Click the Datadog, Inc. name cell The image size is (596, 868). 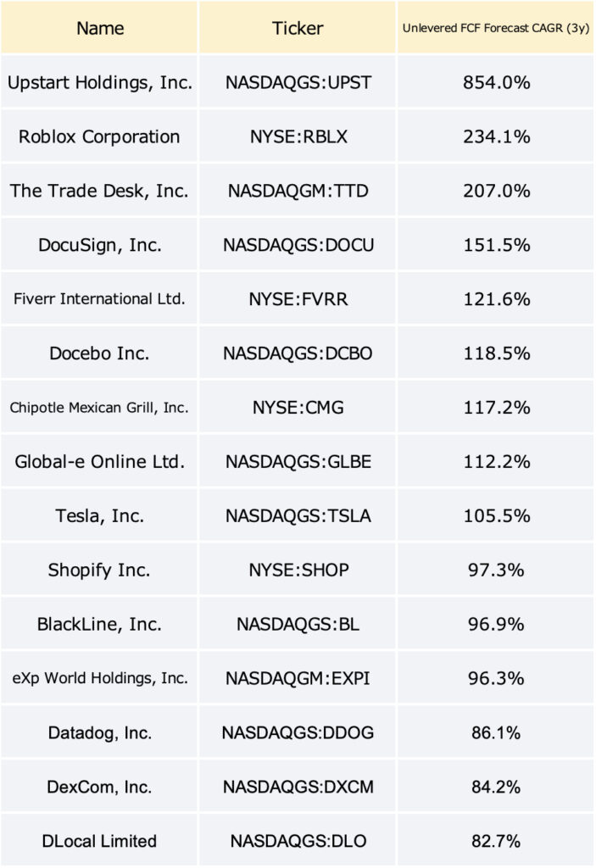(99, 733)
